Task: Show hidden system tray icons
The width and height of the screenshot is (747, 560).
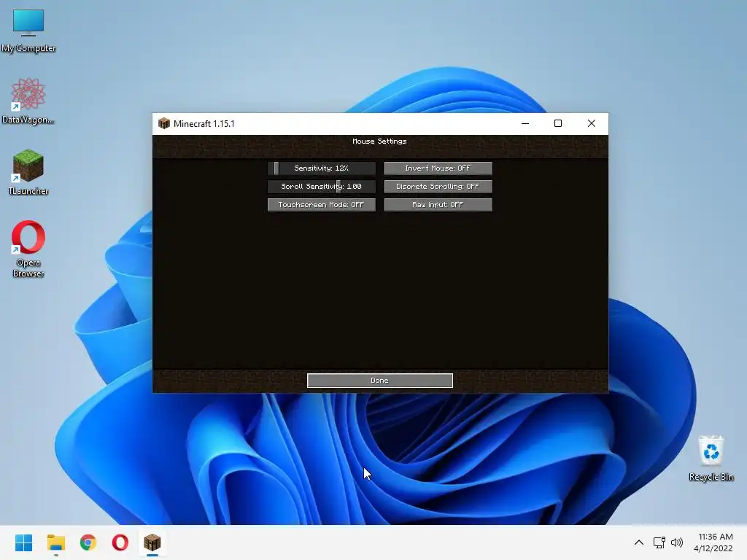Action: [x=639, y=542]
